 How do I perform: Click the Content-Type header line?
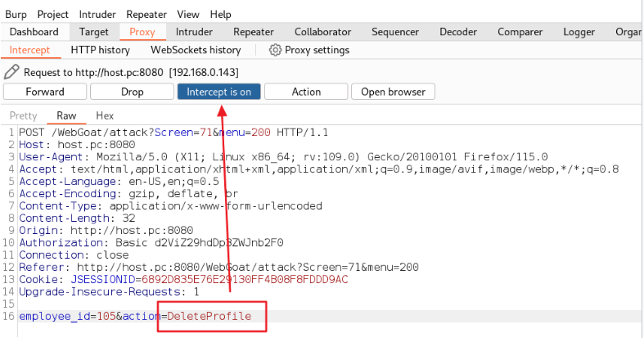pos(170,205)
